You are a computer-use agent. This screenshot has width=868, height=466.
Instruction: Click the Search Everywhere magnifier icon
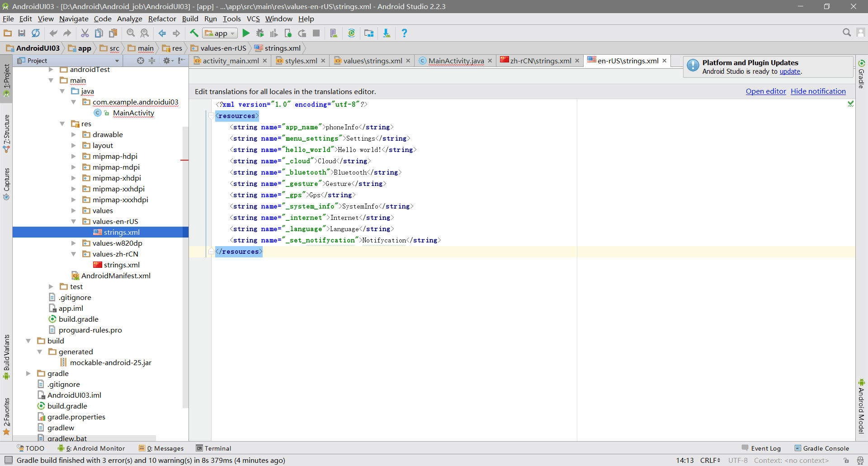tap(847, 33)
